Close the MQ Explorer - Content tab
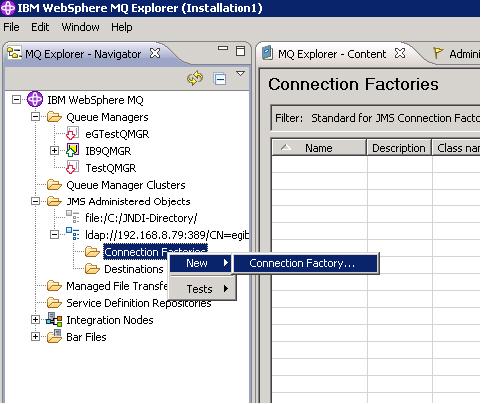481x404 pixels. [400, 53]
